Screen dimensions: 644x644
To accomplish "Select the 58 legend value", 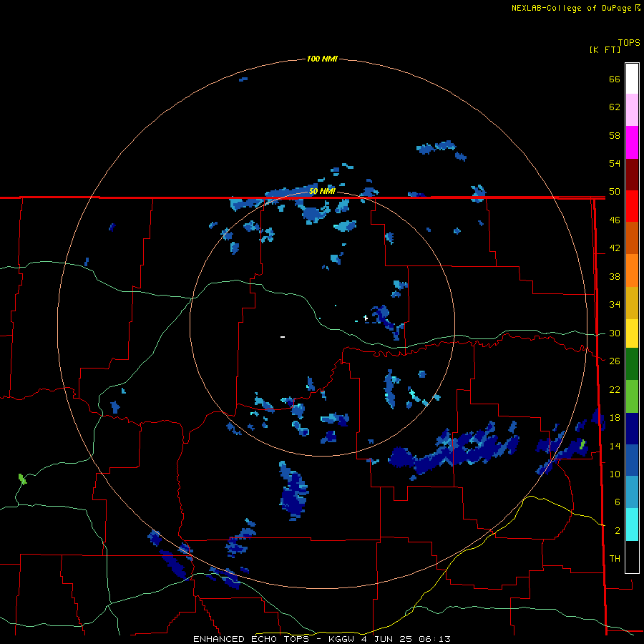I will [x=615, y=135].
